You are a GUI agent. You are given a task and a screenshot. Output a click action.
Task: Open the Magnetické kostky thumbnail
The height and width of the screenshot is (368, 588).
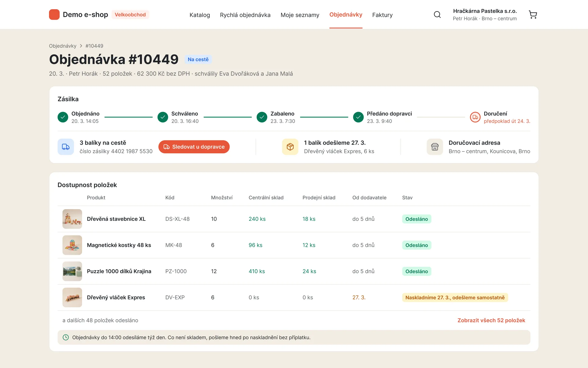[72, 245]
